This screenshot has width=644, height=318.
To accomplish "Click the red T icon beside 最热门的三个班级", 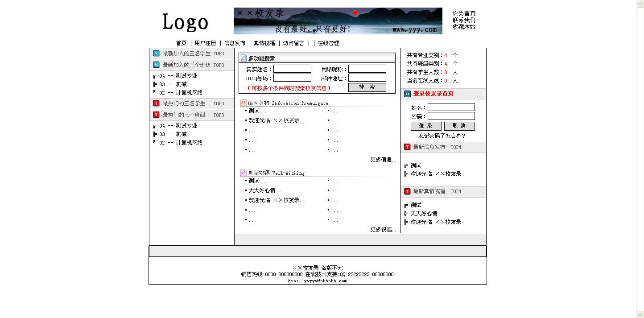I will (x=156, y=115).
